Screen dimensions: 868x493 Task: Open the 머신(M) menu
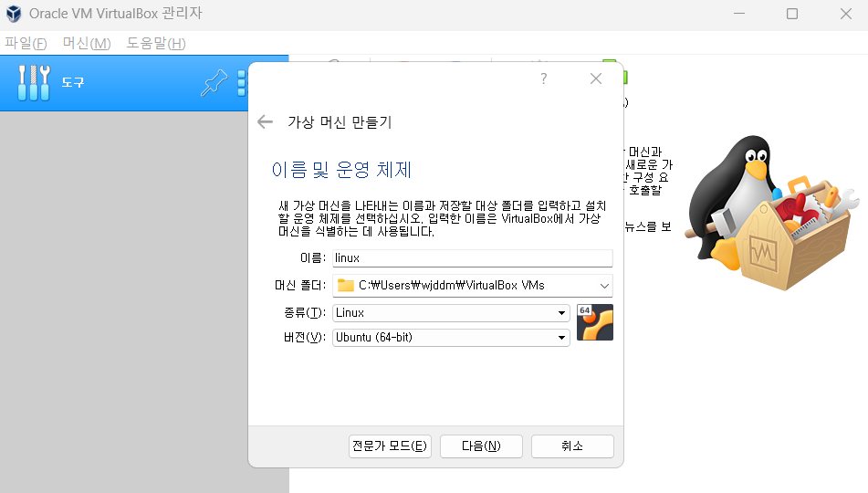(87, 43)
